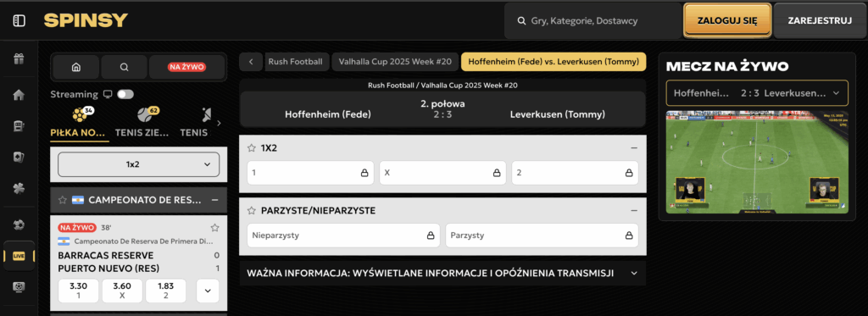Toggle the sidebar panel icon beside SPINSY

(x=19, y=21)
